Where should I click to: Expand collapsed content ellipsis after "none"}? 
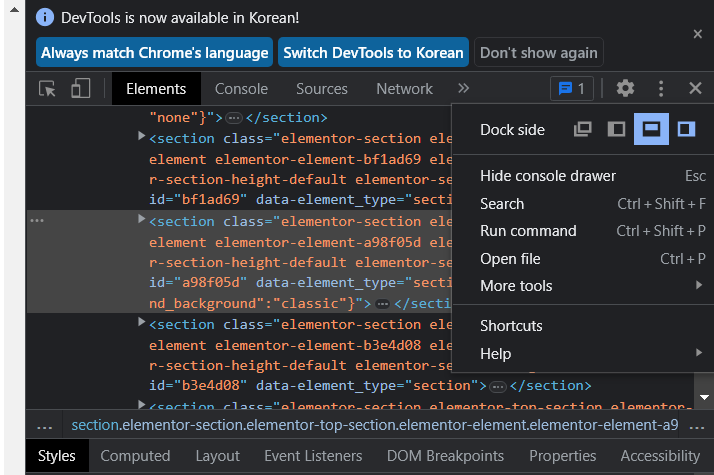point(234,118)
